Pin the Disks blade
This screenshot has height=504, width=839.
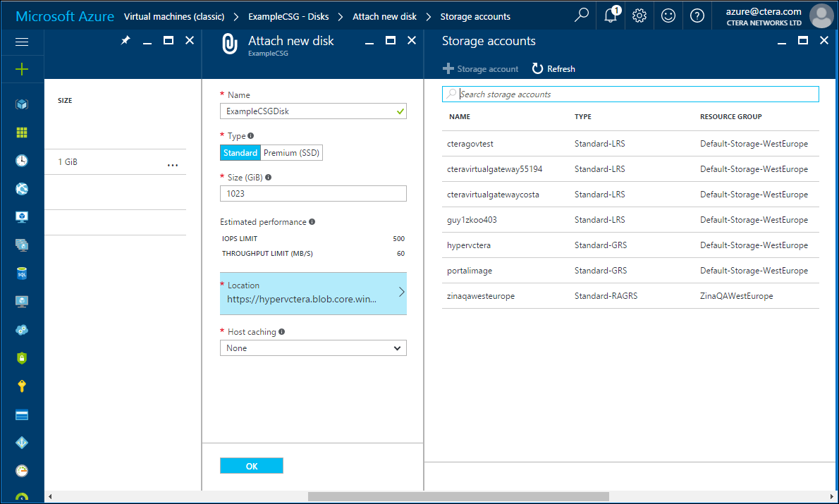coord(125,40)
